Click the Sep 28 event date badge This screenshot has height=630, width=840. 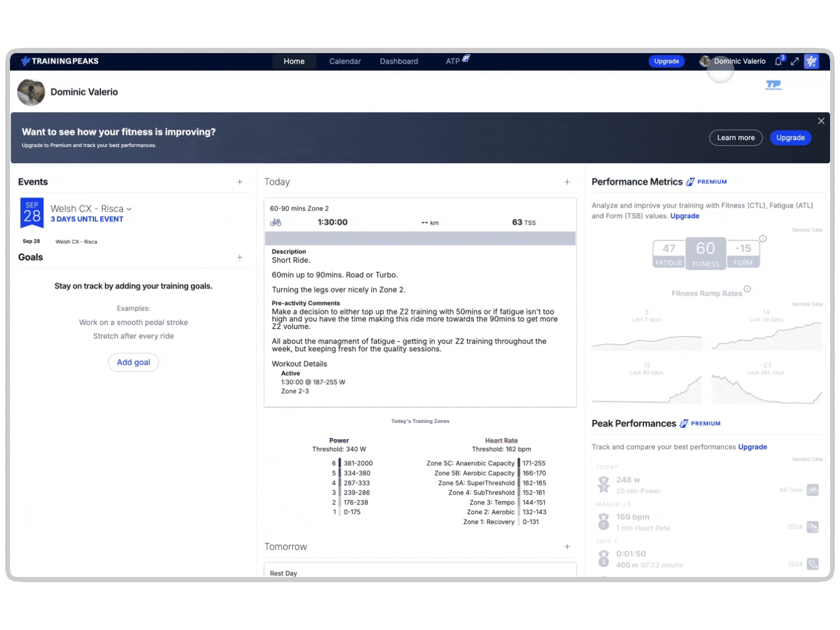(32, 213)
